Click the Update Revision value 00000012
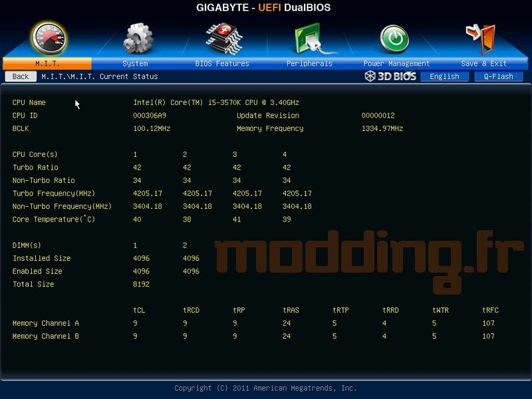 (378, 115)
